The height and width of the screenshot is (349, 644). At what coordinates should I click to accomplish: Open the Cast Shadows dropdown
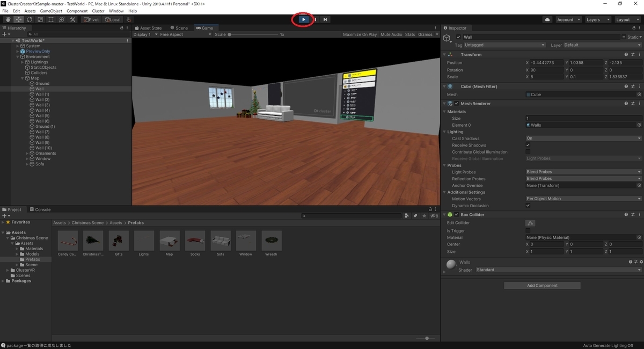click(x=583, y=138)
